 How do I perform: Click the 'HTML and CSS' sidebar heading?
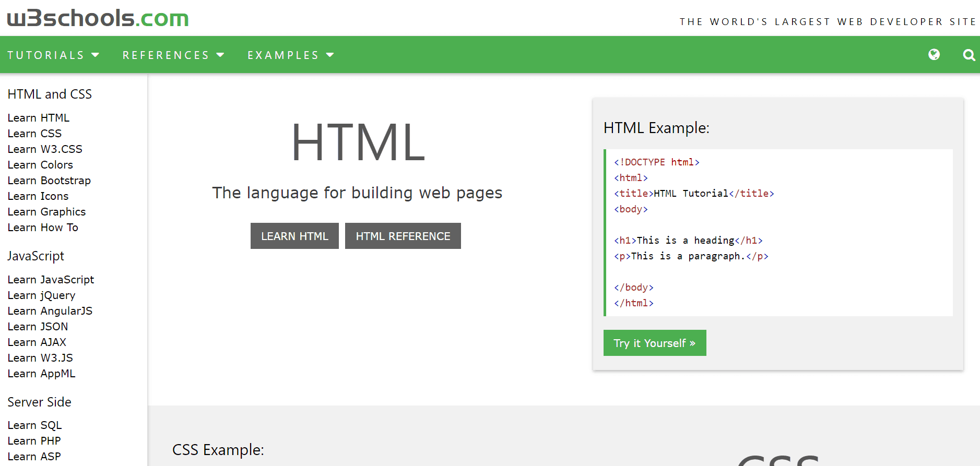pyautogui.click(x=50, y=94)
